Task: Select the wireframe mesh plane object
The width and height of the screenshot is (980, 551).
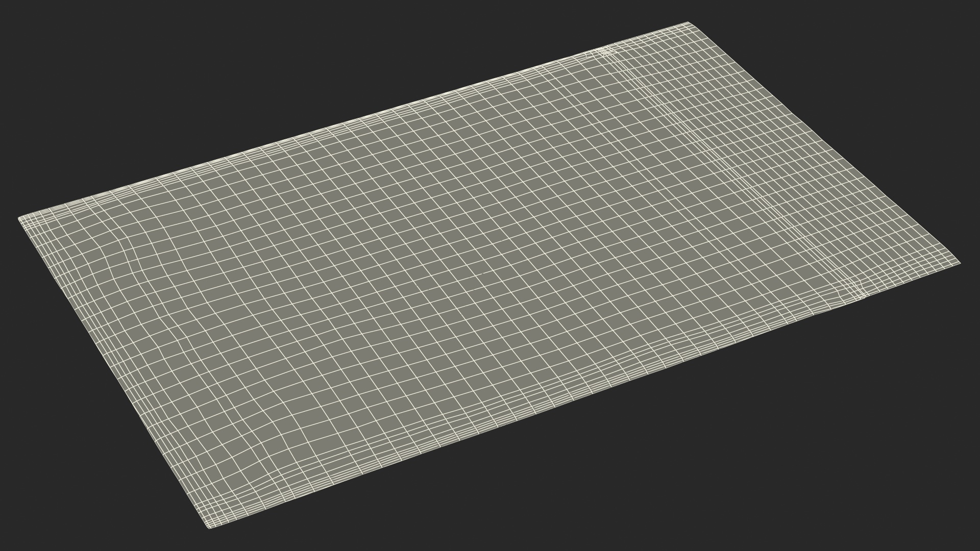Action: (489, 275)
